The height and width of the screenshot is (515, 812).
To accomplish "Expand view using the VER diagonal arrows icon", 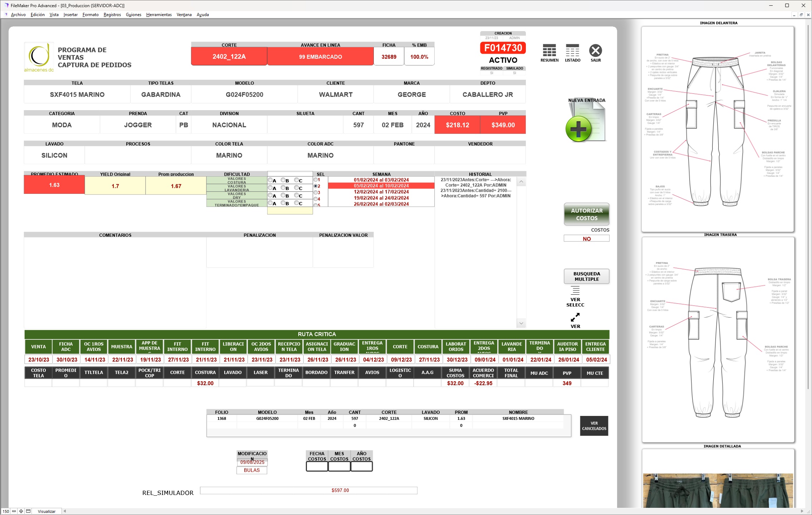I will pyautogui.click(x=576, y=317).
